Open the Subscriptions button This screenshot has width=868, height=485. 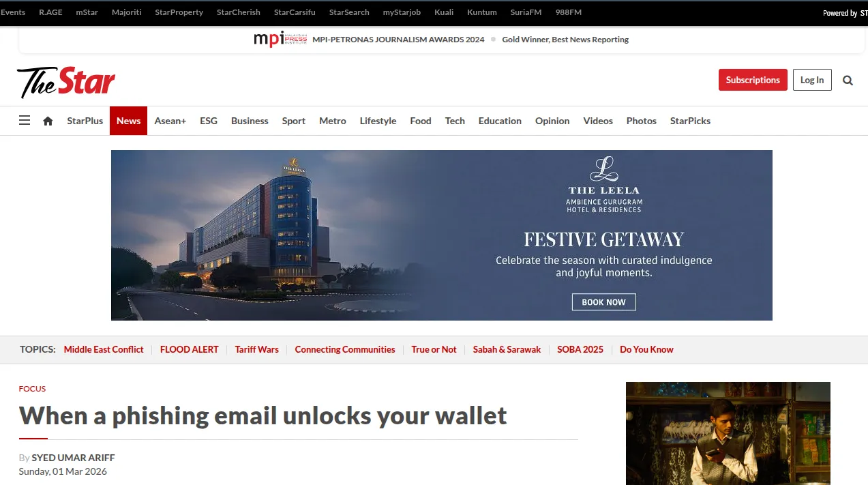pos(753,80)
